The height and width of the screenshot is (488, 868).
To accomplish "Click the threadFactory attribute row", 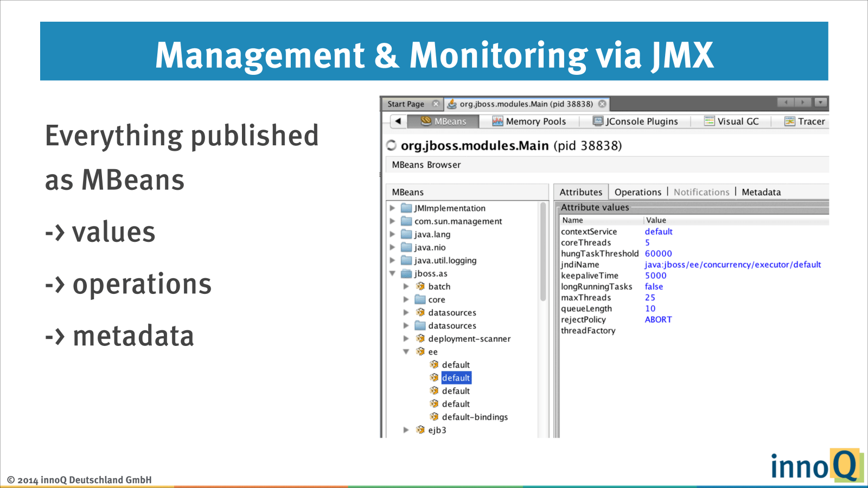I will point(694,331).
